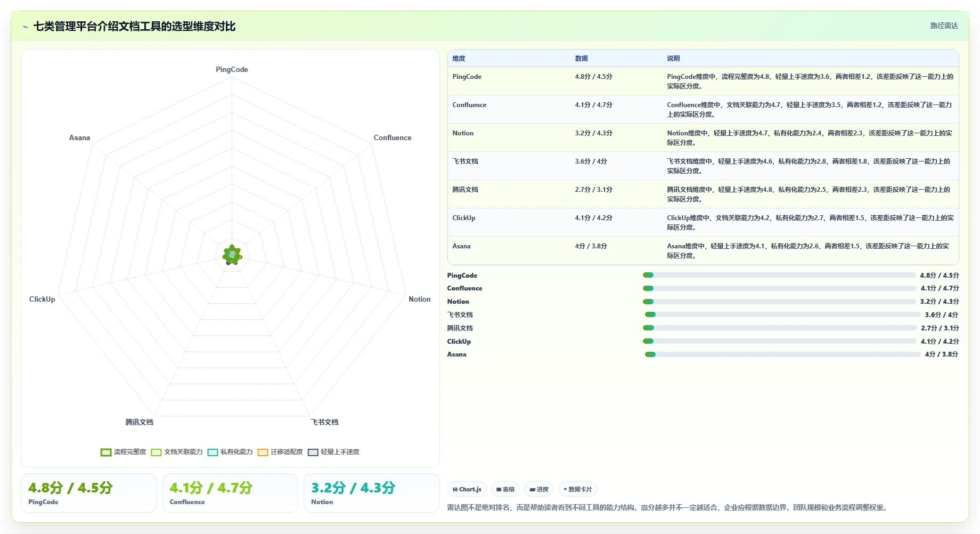Select the ClickUp name cell in the table
The height and width of the screenshot is (534, 980).
[x=509, y=222]
